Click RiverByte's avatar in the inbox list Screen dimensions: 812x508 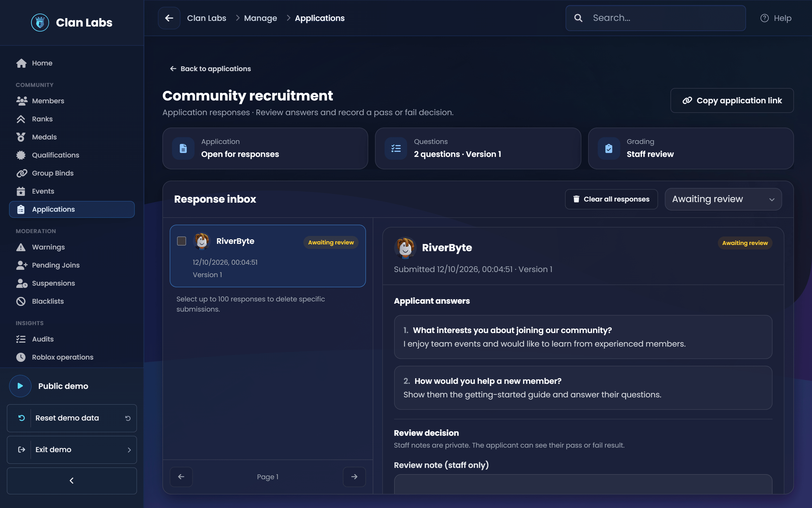pyautogui.click(x=202, y=241)
